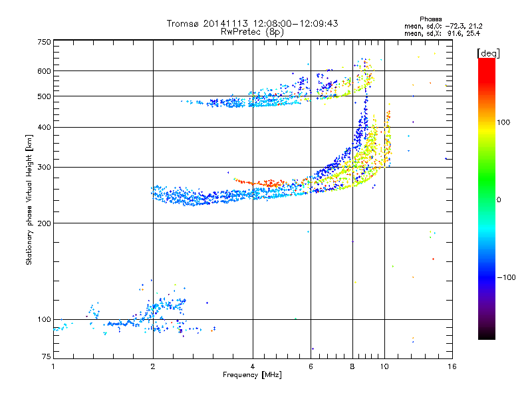Click the x-axis tick label '16'

pos(452,366)
